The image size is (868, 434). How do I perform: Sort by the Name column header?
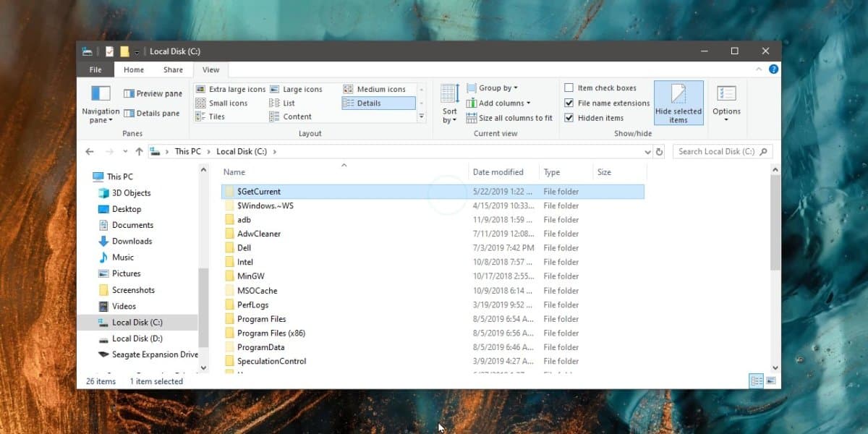pyautogui.click(x=344, y=172)
